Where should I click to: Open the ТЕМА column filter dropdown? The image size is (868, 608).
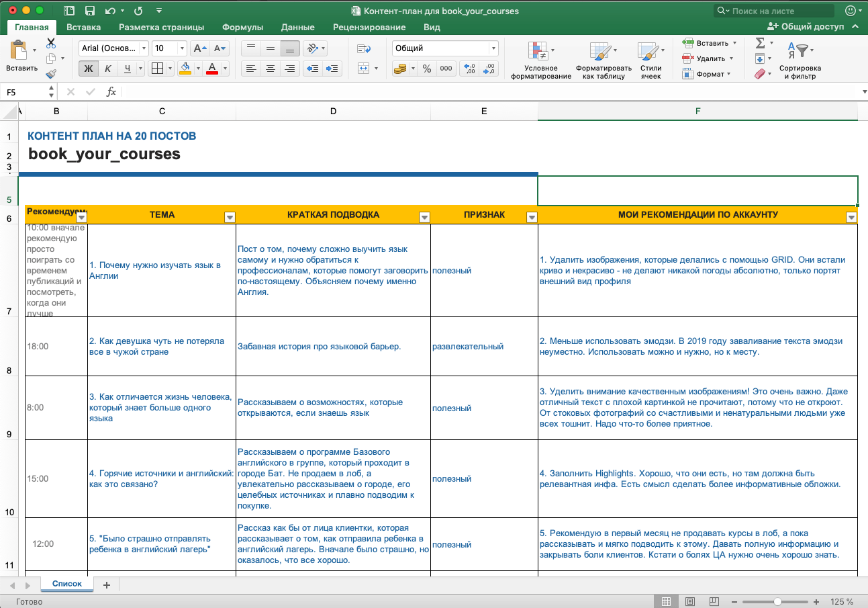click(230, 217)
